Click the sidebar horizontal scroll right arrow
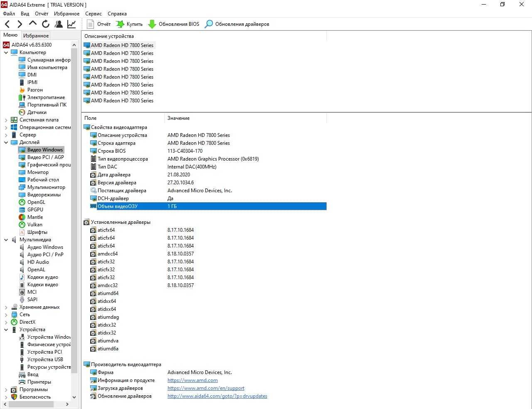Image resolution: width=532 pixels, height=409 pixels. 67,404
